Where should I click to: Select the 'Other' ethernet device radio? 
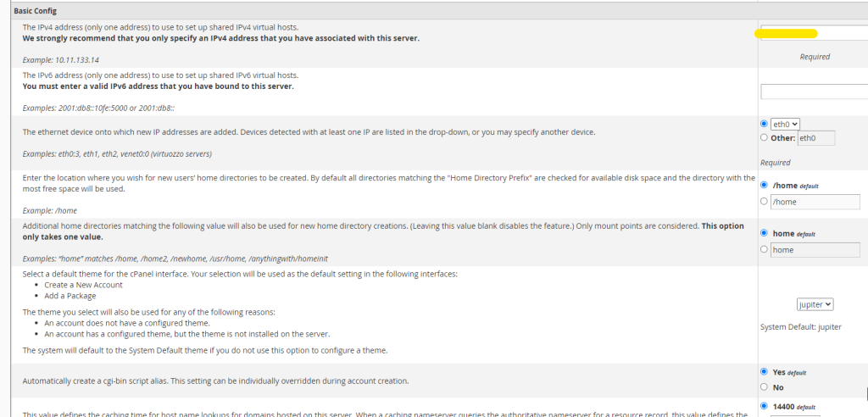pyautogui.click(x=765, y=137)
